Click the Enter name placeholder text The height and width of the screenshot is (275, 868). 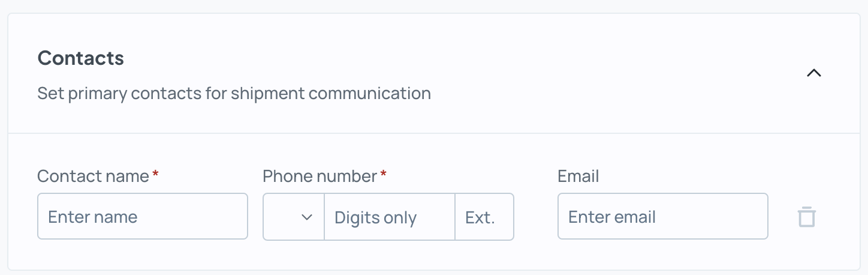[x=93, y=217]
